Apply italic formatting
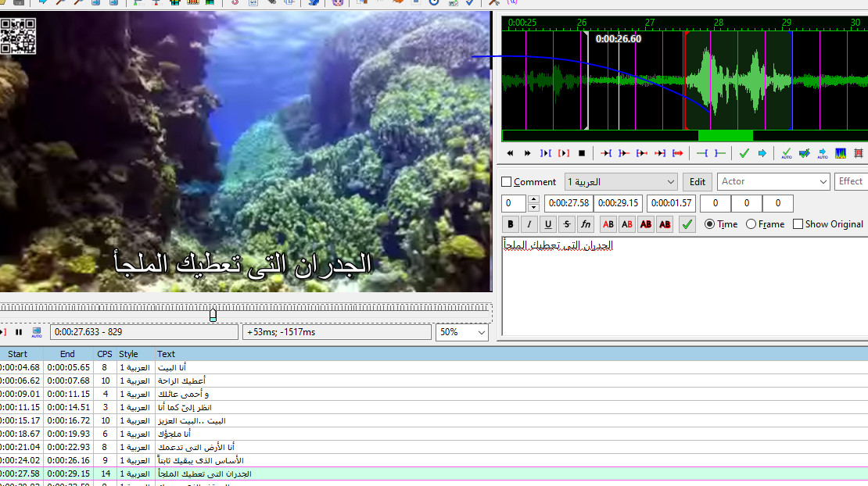868x486 pixels. click(529, 224)
